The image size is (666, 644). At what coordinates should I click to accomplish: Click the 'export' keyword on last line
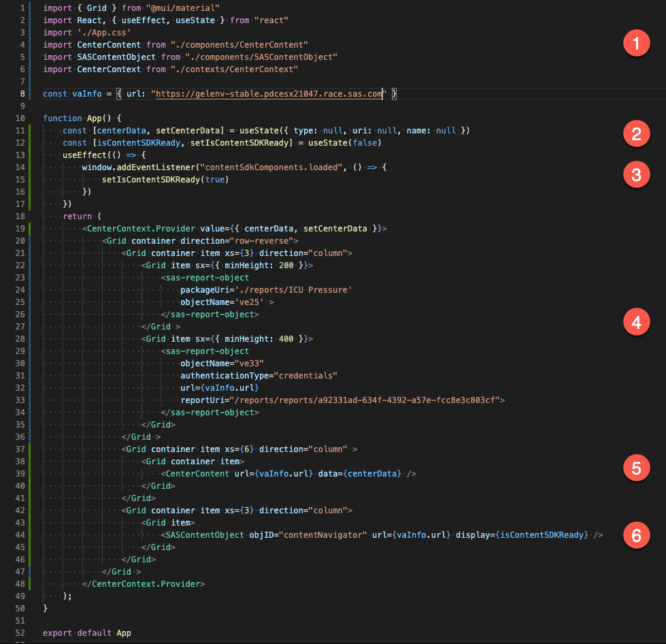tap(57, 633)
